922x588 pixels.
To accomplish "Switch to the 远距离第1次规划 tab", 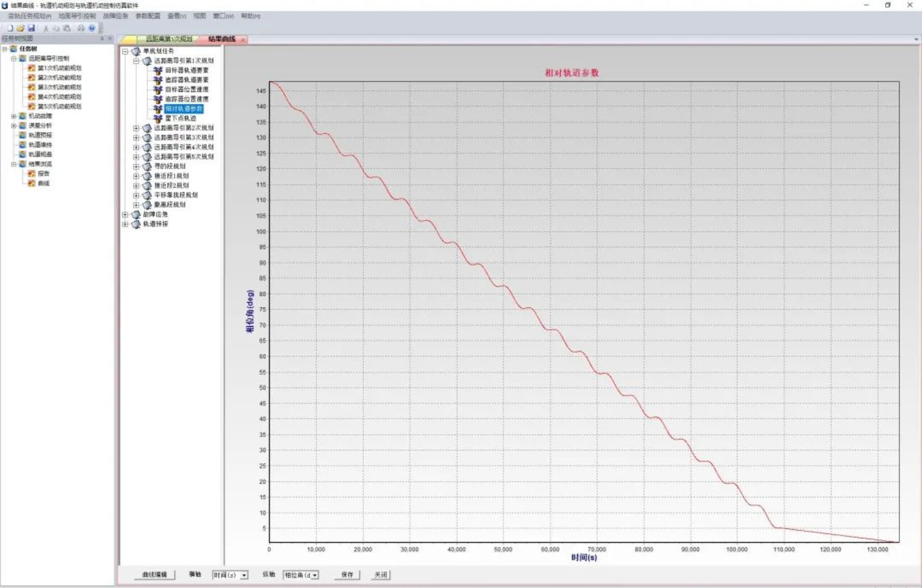I will (x=169, y=39).
